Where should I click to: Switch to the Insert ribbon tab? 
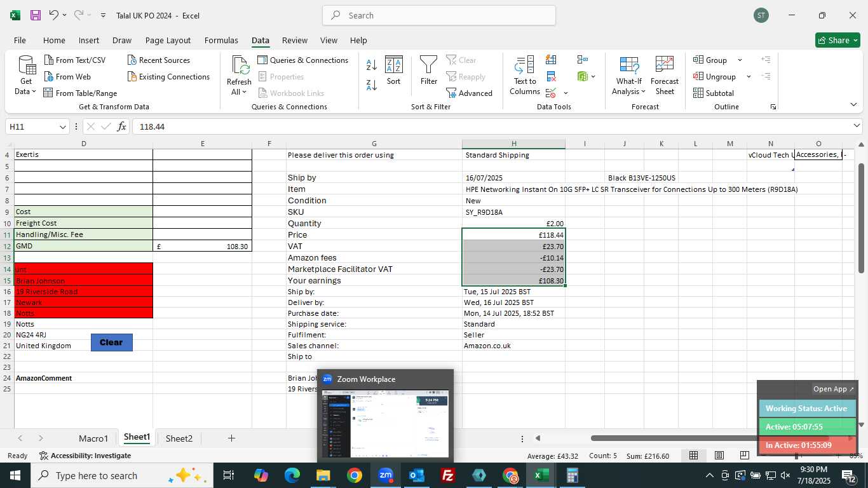coord(89,40)
